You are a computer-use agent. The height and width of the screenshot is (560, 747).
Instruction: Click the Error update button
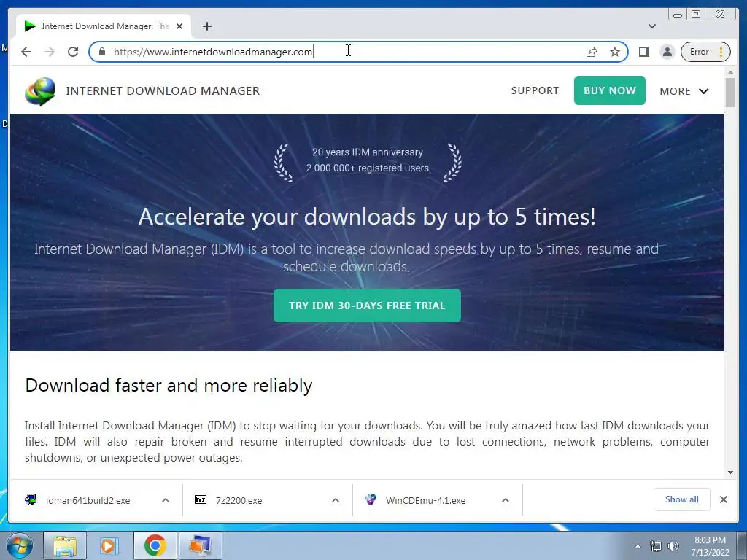pos(705,52)
